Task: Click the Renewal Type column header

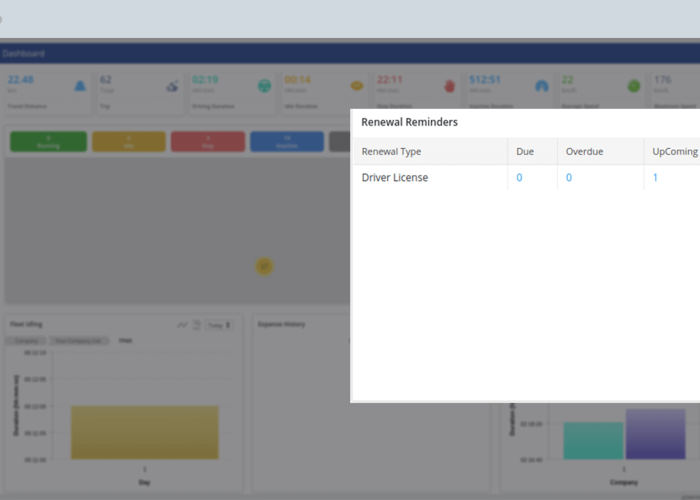Action: click(391, 152)
